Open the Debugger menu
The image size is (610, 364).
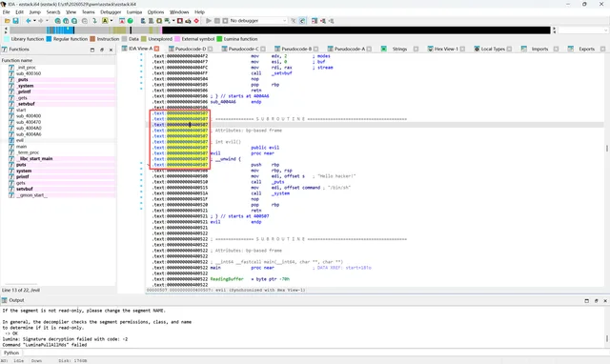[111, 12]
